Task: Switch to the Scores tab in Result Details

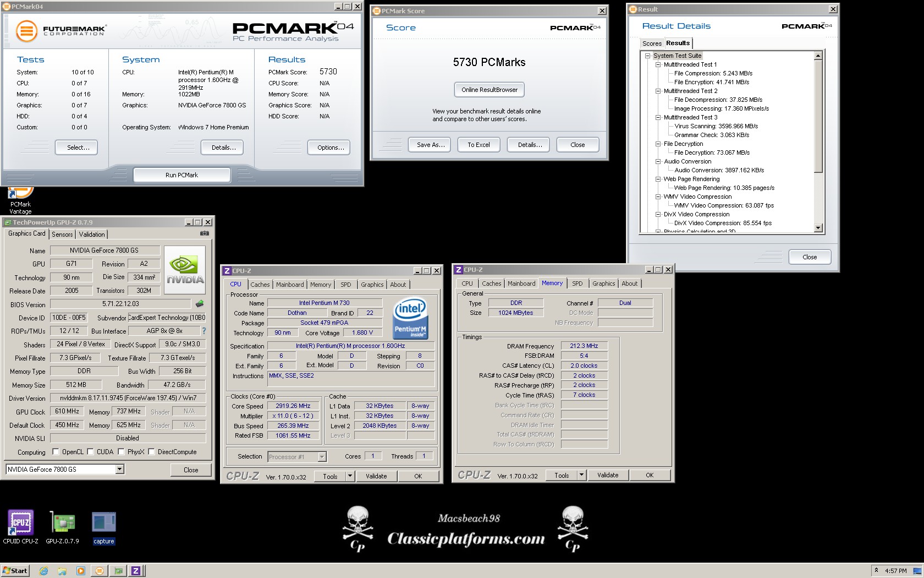Action: (652, 43)
